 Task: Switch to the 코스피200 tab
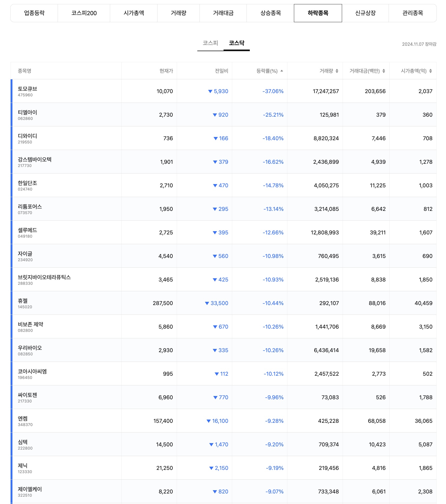[84, 13]
